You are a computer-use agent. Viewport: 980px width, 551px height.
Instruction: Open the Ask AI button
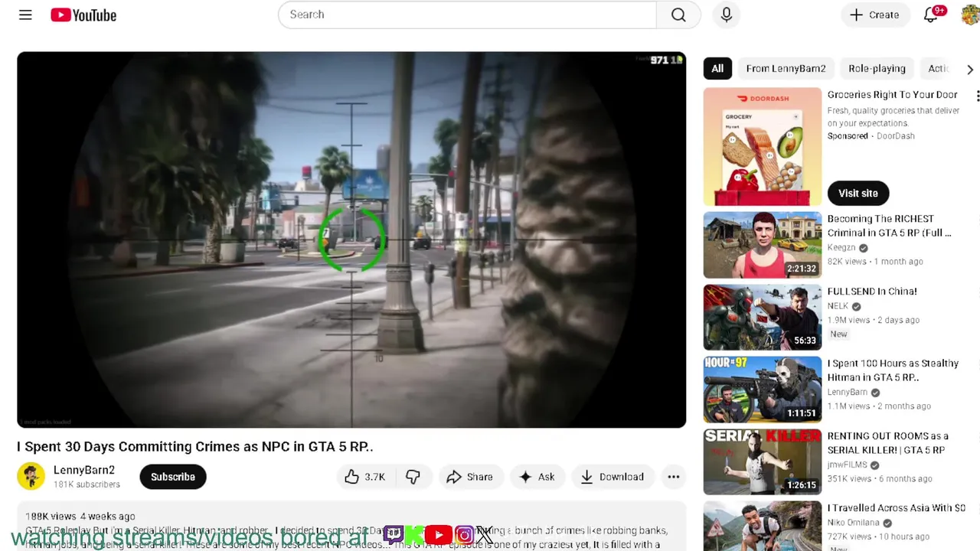pos(537,477)
